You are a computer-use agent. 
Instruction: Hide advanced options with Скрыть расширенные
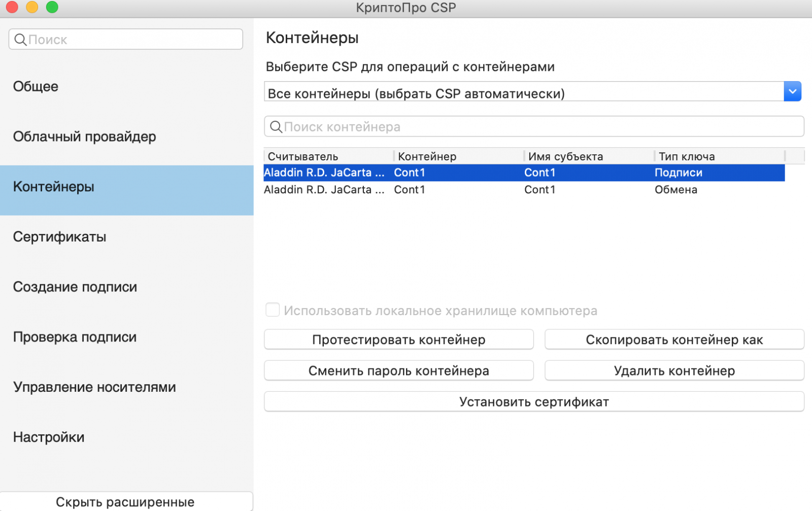[x=125, y=502]
